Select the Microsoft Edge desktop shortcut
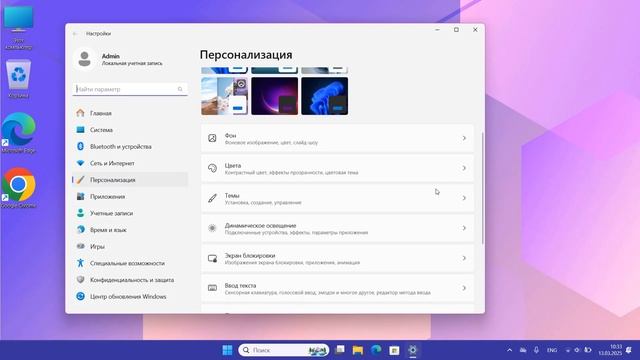640x360 pixels. click(19, 133)
